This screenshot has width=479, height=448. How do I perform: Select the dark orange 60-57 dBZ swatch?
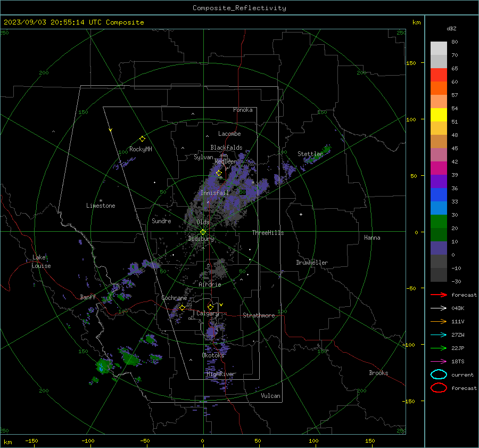click(x=439, y=88)
